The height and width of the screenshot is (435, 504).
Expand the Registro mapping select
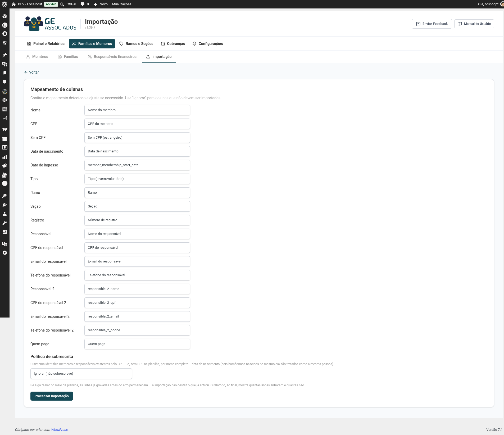137,220
